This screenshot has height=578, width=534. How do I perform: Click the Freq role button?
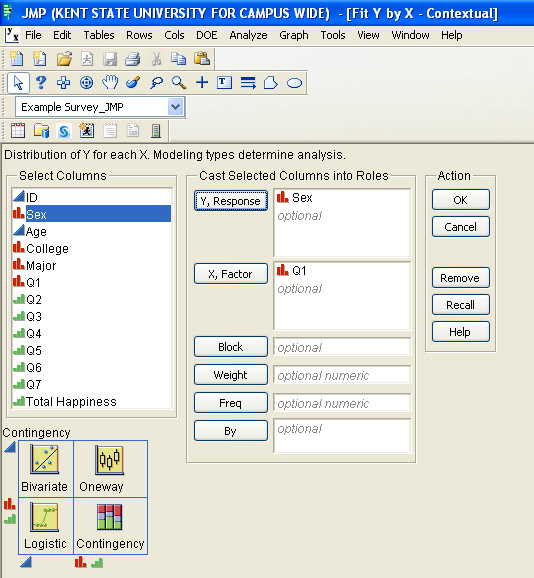(231, 403)
